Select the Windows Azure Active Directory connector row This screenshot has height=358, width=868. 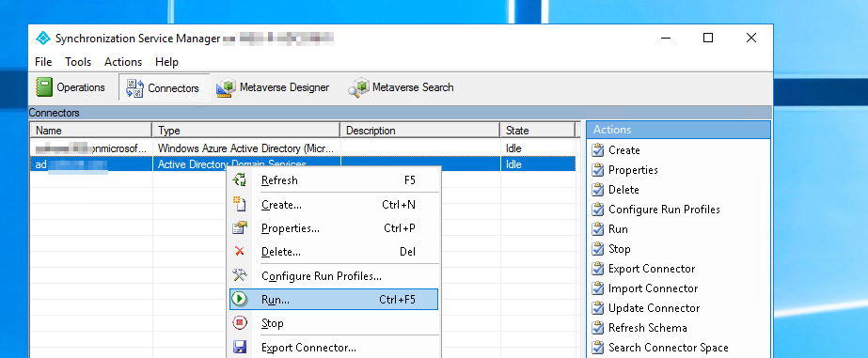tap(303, 148)
